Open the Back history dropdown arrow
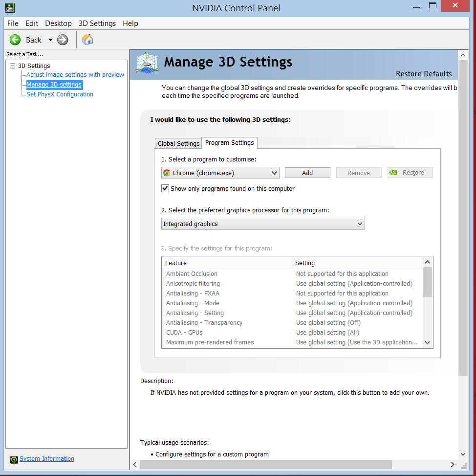This screenshot has width=476, height=476. 50,40
